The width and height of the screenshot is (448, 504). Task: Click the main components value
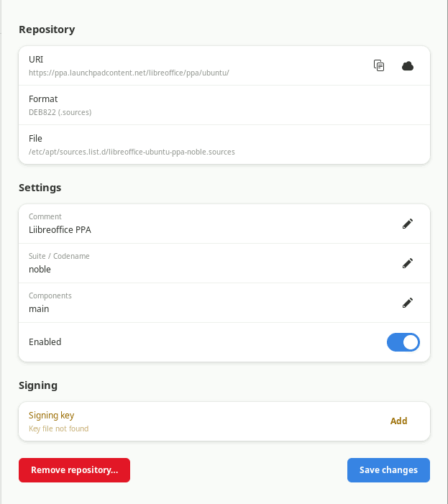click(x=39, y=309)
